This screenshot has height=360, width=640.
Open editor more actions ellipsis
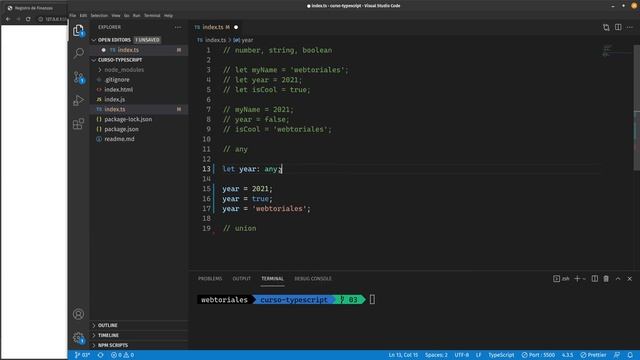click(630, 27)
